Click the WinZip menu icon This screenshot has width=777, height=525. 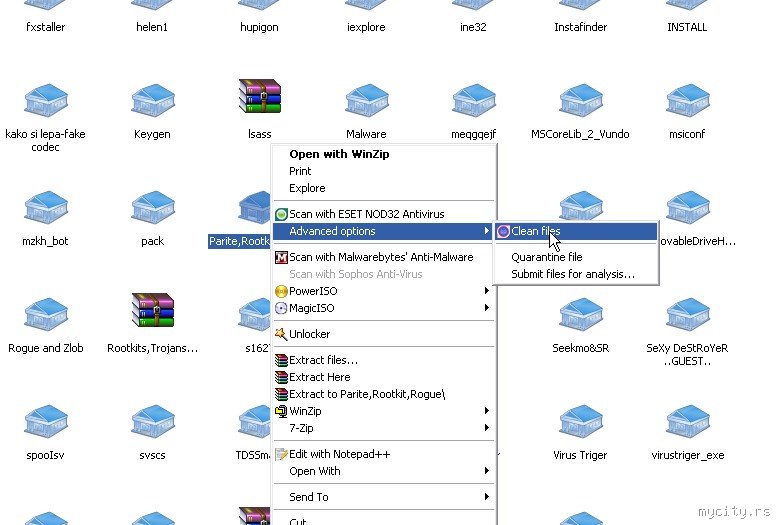coord(281,411)
